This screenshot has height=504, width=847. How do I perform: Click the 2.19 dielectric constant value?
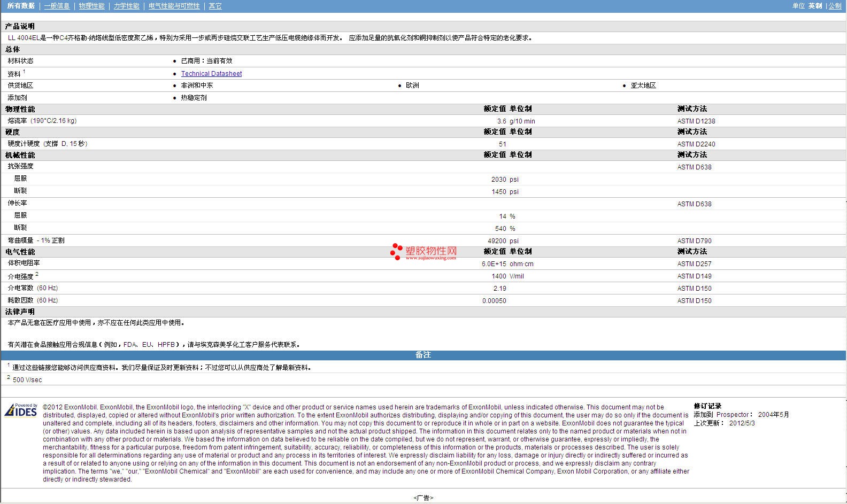click(x=499, y=289)
